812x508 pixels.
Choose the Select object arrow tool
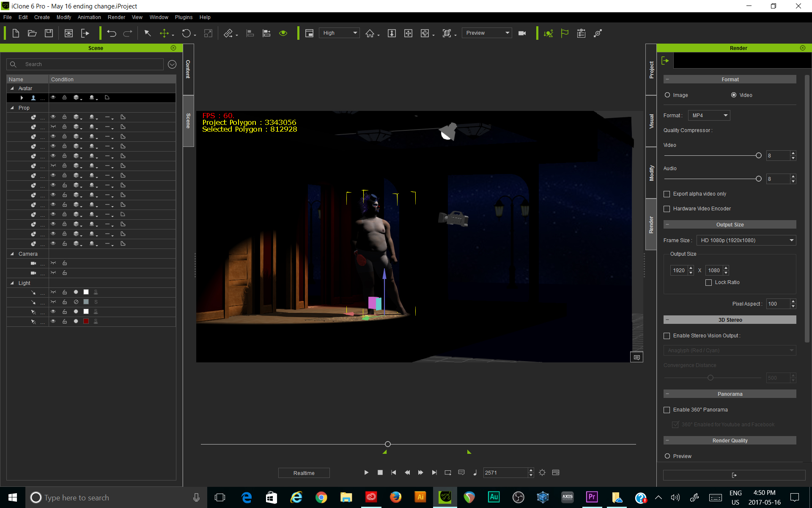(148, 33)
